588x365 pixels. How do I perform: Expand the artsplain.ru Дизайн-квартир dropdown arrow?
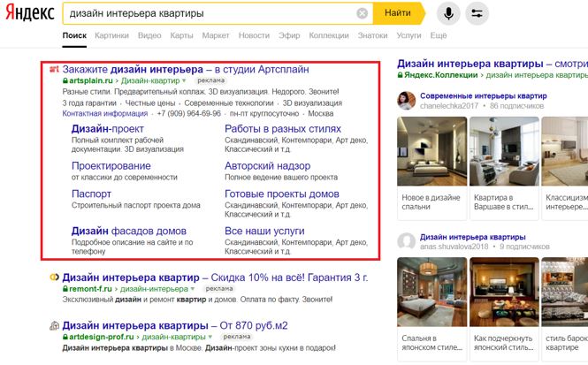click(x=184, y=80)
